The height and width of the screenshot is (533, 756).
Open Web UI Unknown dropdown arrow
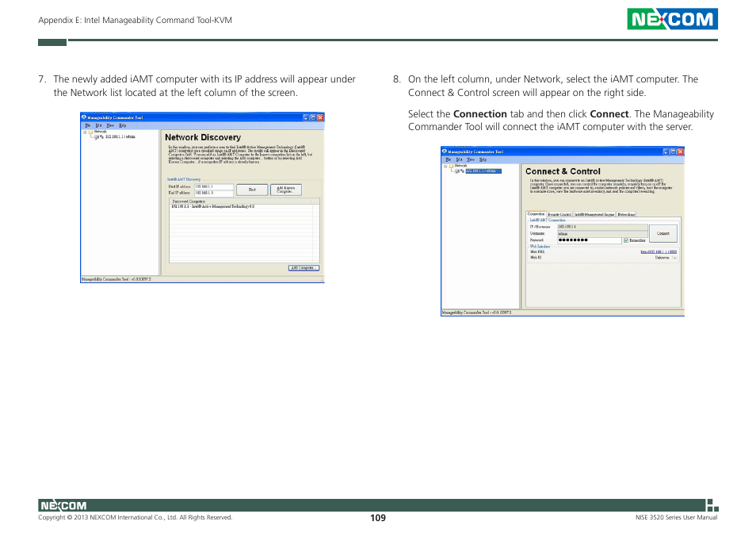coord(674,258)
